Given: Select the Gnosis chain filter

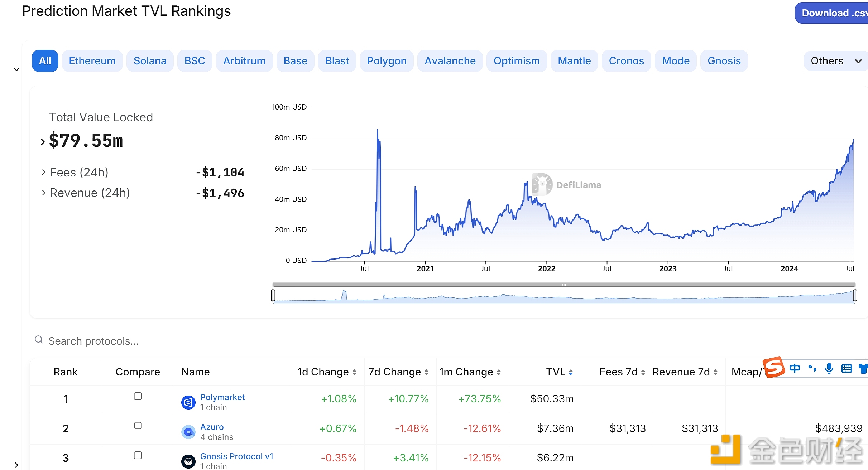Looking at the screenshot, I should pyautogui.click(x=724, y=61).
